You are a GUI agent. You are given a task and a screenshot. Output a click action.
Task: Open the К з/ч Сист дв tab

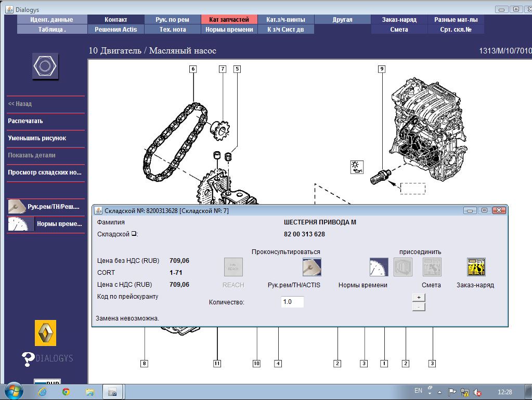pyautogui.click(x=286, y=30)
